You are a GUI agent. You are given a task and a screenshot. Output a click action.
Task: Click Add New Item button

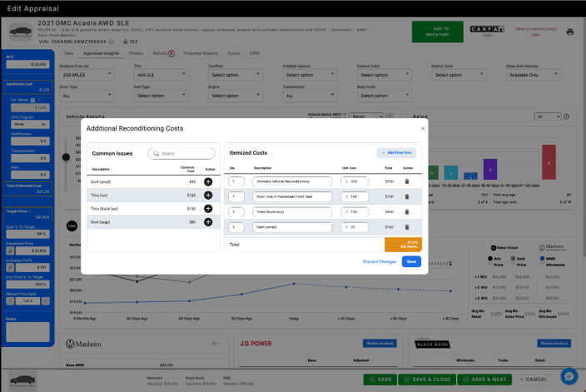click(396, 152)
